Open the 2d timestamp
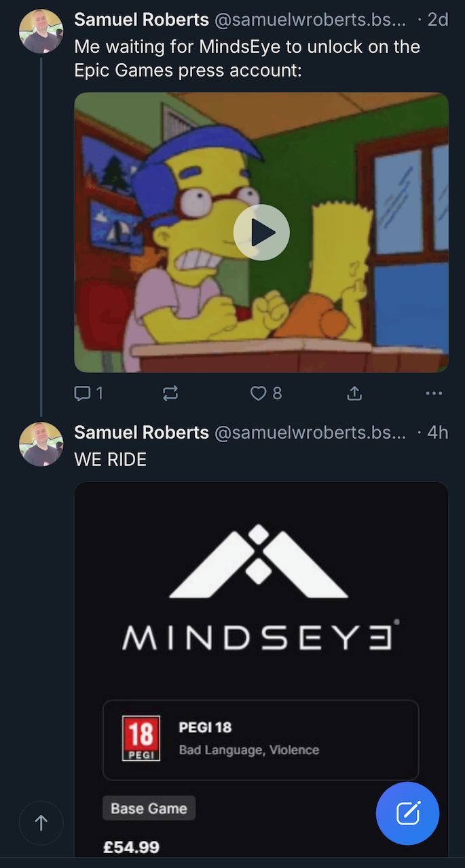 click(437, 20)
